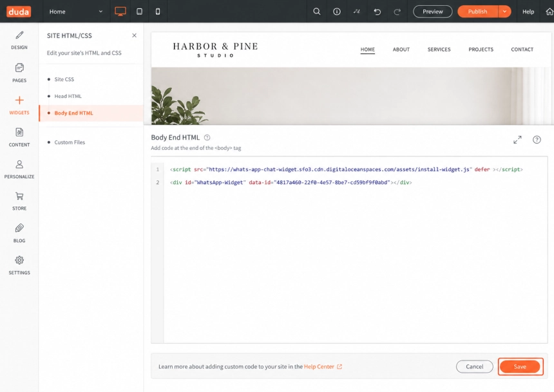Click the hero image with plant
554x392 pixels.
351,96
